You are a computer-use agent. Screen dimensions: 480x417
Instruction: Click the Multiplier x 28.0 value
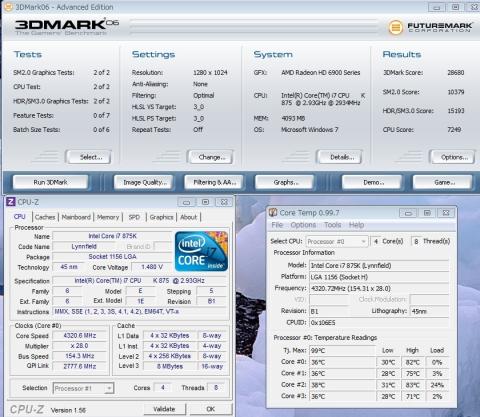[80, 346]
